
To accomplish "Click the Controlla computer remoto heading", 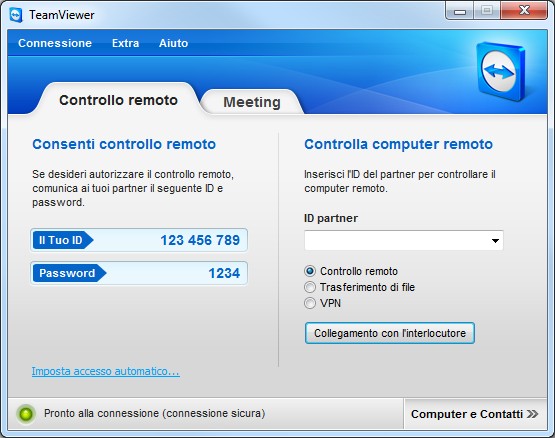I will tap(399, 144).
